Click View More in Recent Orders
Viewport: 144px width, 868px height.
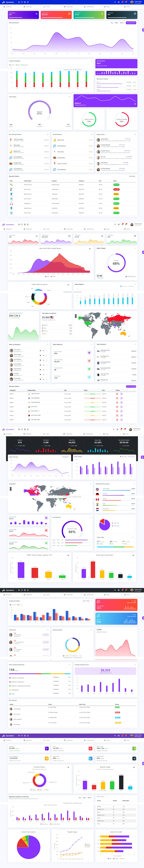coord(132,176)
